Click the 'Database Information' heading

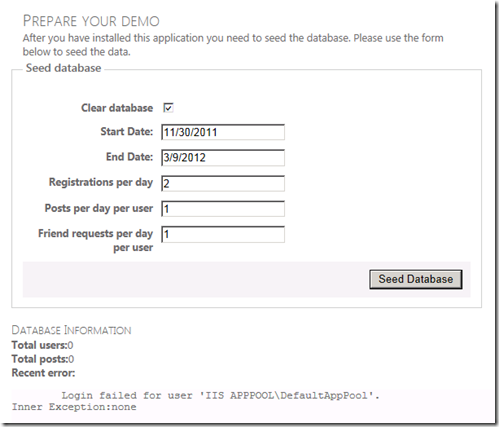(x=71, y=330)
